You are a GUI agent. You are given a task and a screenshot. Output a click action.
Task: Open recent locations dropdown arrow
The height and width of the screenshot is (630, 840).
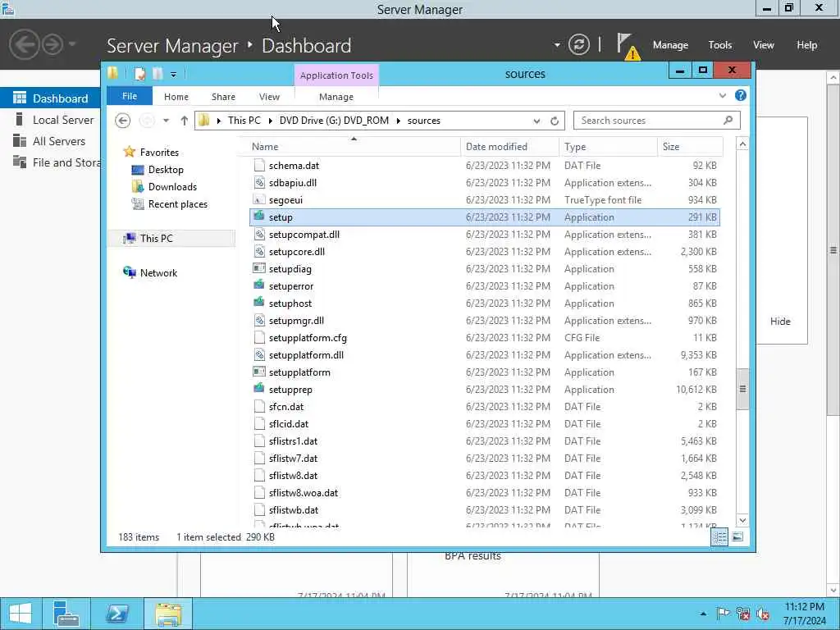166,121
